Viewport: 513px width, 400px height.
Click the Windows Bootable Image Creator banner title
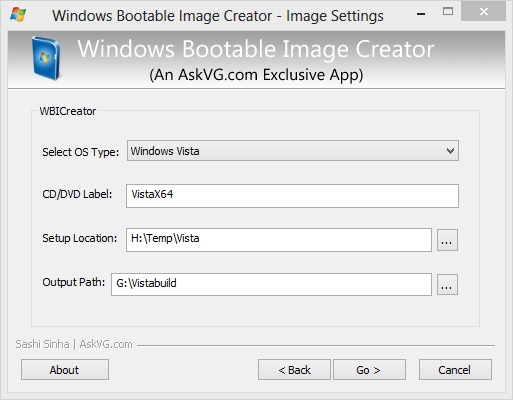[256, 49]
